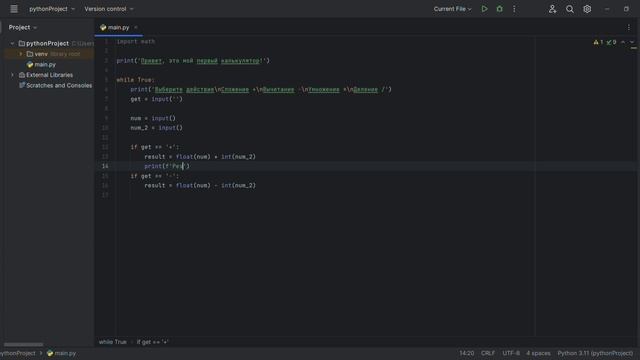Open the Version control dropdown
This screenshot has width=640, height=360.
click(109, 9)
